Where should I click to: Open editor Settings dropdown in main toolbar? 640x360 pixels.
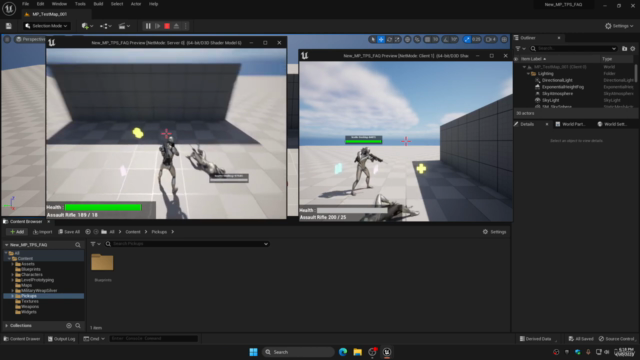[x=619, y=26]
